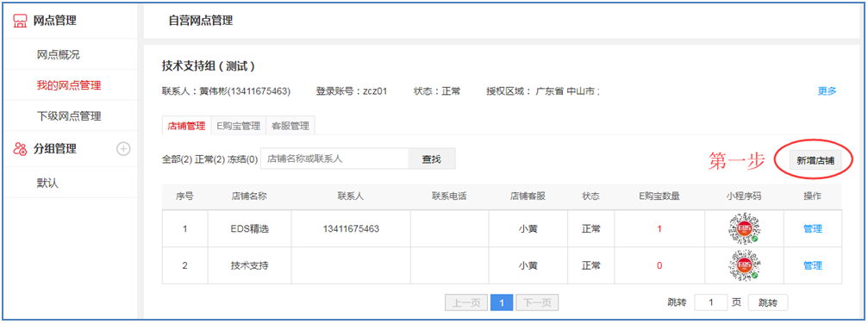Click 小黄 customer service in EDS精选 row

(528, 228)
